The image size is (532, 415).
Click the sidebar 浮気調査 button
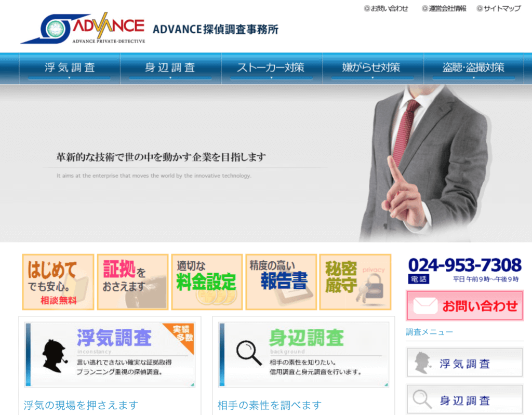tap(464, 363)
